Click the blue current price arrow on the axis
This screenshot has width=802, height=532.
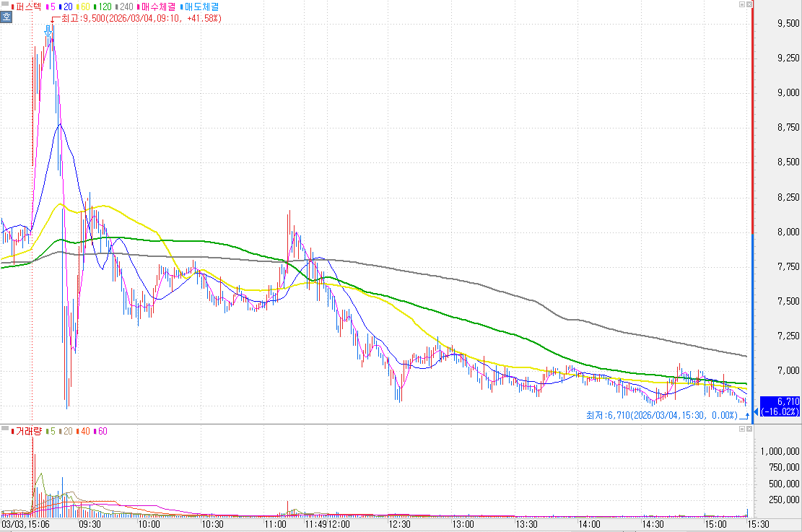click(756, 411)
